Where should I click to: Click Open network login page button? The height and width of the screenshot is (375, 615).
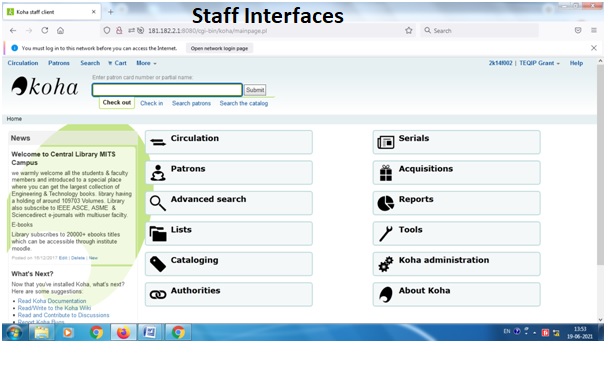pyautogui.click(x=219, y=48)
